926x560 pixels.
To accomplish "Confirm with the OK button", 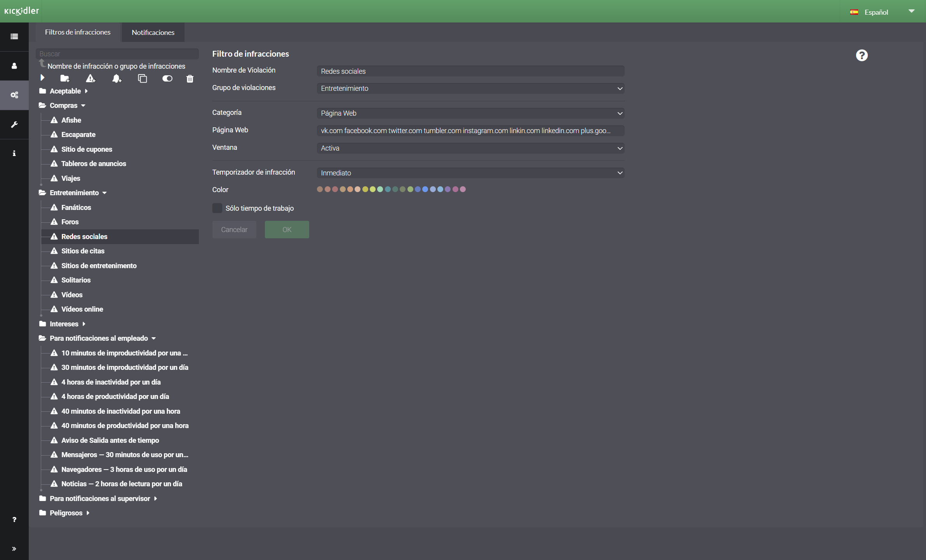I will coord(287,230).
